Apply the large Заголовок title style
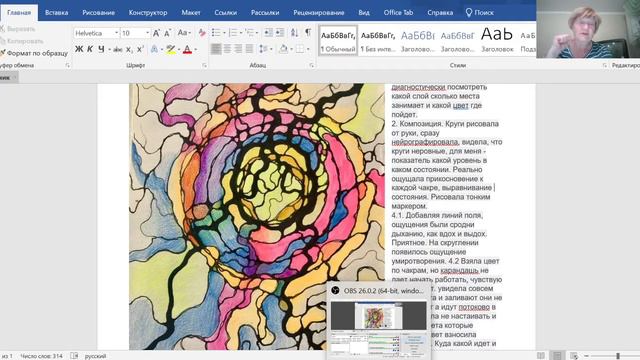The width and height of the screenshot is (640, 360). pos(497,40)
